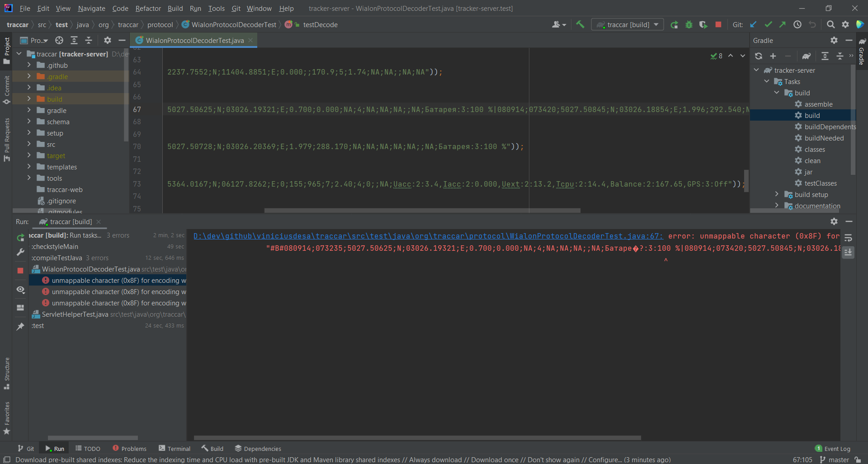Image resolution: width=868 pixels, height=464 pixels.
Task: Open Project view dropdown
Action: (34, 40)
